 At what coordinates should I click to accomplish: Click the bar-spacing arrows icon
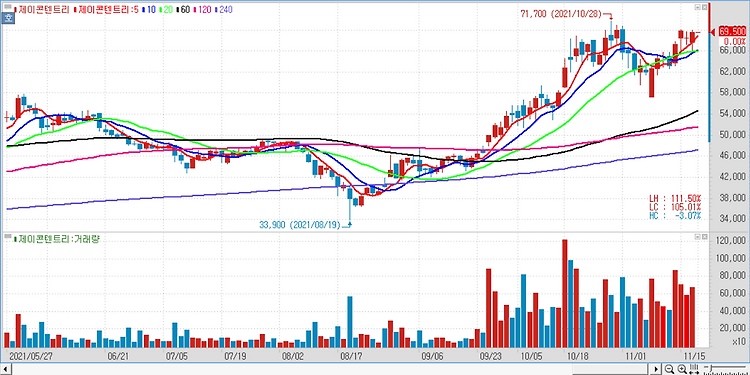pos(694,369)
